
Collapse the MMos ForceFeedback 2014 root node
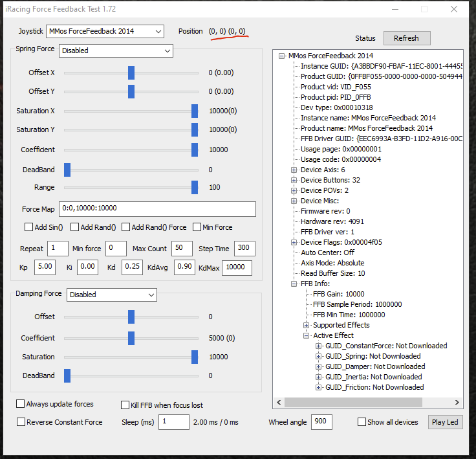[282, 56]
